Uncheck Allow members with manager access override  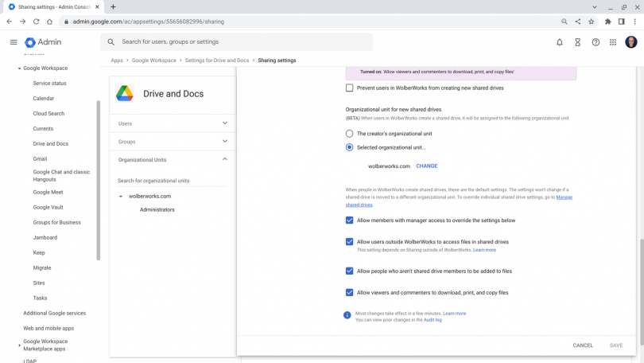(349, 220)
